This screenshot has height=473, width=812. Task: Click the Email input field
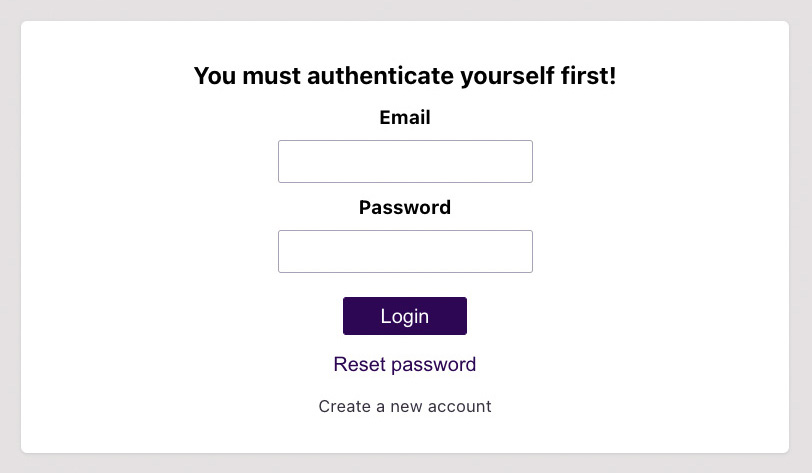[405, 161]
